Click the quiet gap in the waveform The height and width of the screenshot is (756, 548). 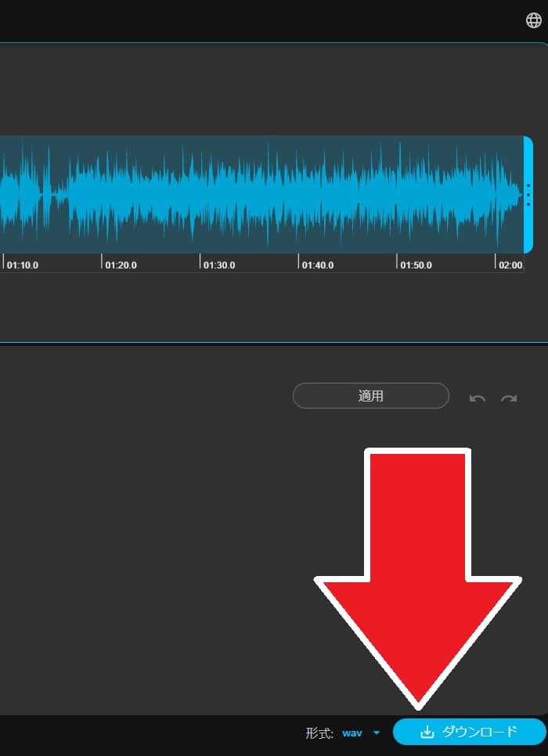[59, 195]
